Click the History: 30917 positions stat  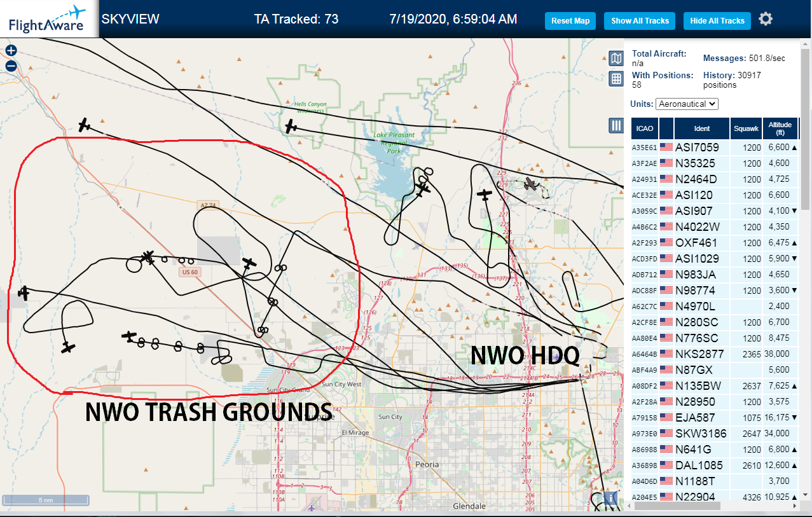point(733,79)
